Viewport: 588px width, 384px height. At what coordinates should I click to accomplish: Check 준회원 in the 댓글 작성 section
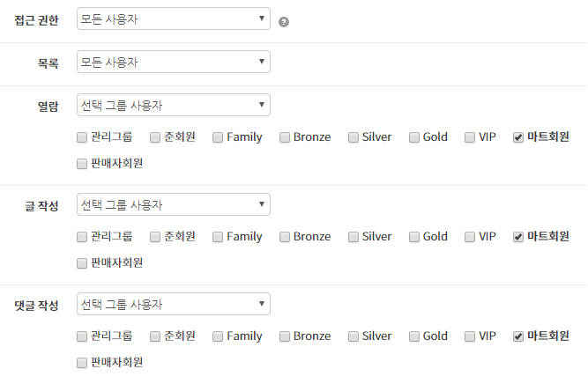pos(155,336)
